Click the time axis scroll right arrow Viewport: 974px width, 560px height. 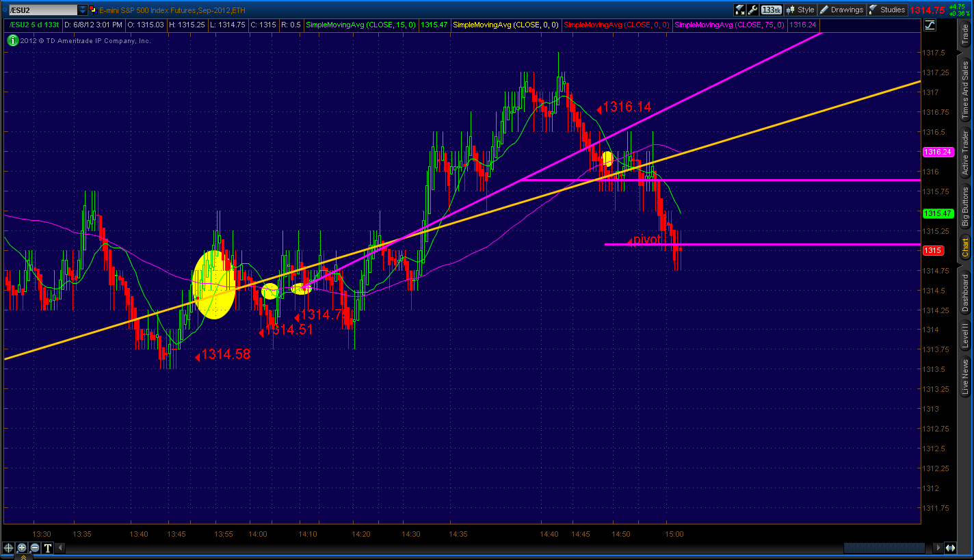pos(937,548)
